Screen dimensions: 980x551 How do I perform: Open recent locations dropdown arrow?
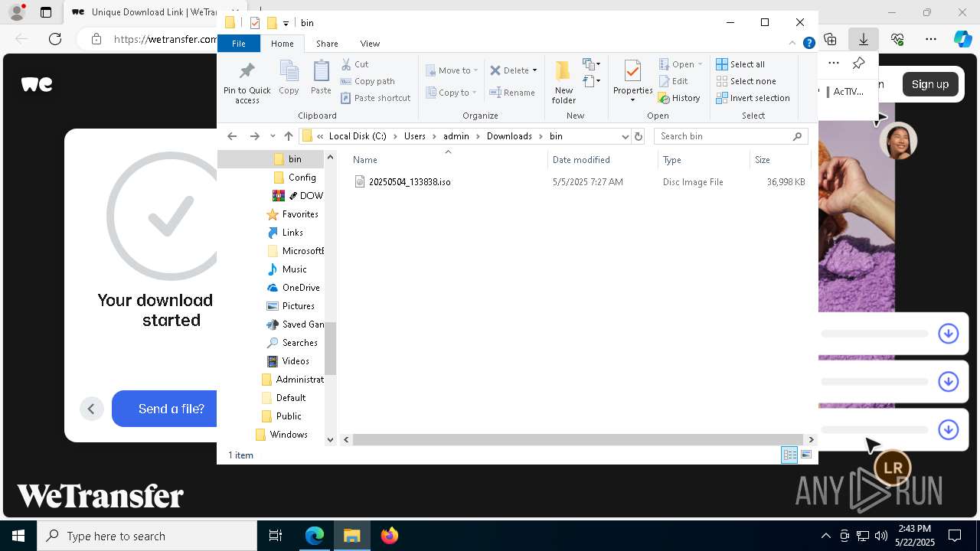(273, 136)
